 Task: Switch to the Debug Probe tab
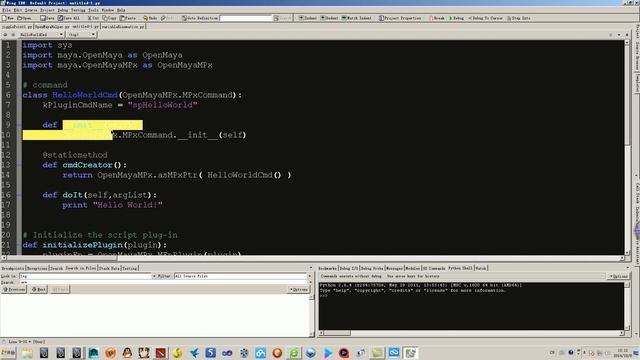(x=372, y=268)
